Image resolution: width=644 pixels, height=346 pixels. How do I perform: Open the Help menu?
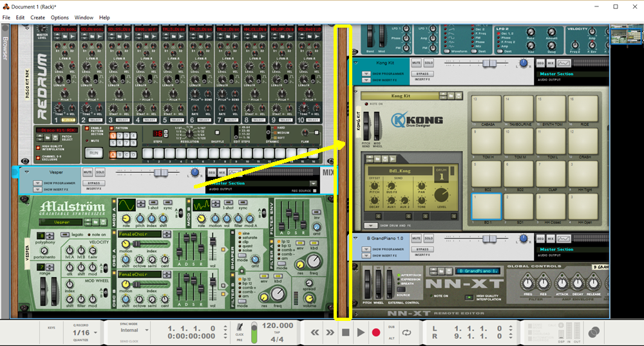pyautogui.click(x=104, y=17)
